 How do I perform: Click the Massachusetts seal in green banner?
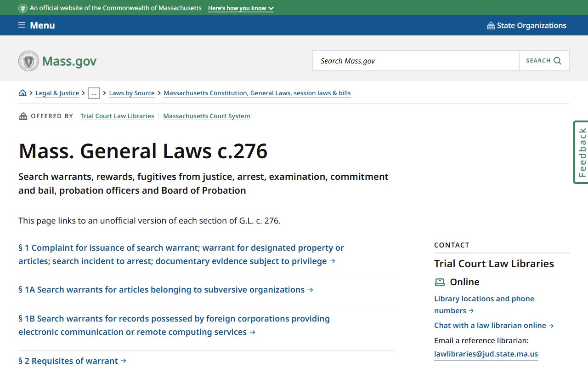[x=23, y=8]
